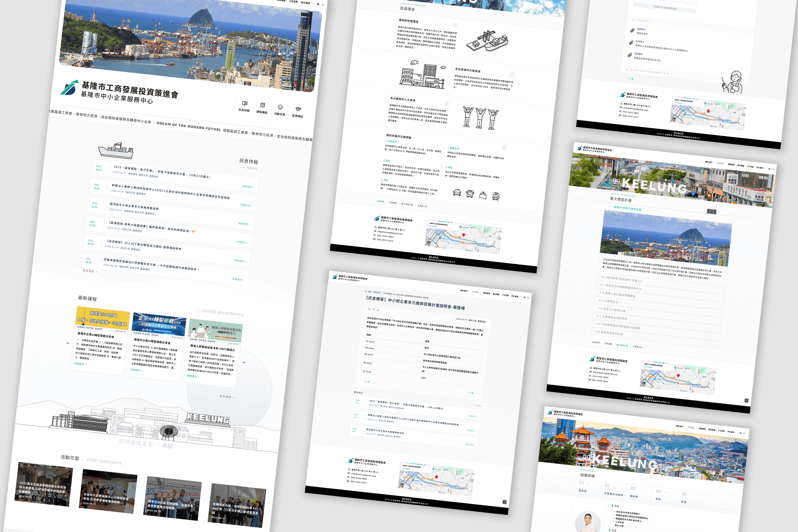Advance course carousel with right arrow
798x532 pixels.
click(244, 362)
